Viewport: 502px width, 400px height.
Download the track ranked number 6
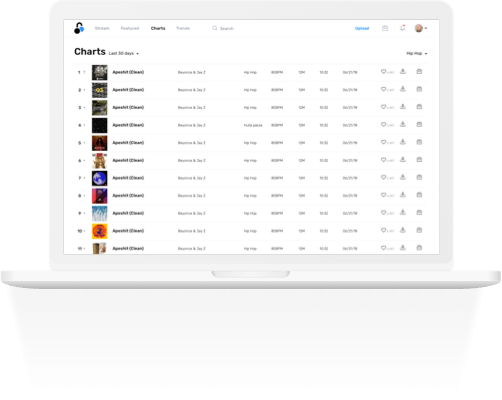click(403, 160)
